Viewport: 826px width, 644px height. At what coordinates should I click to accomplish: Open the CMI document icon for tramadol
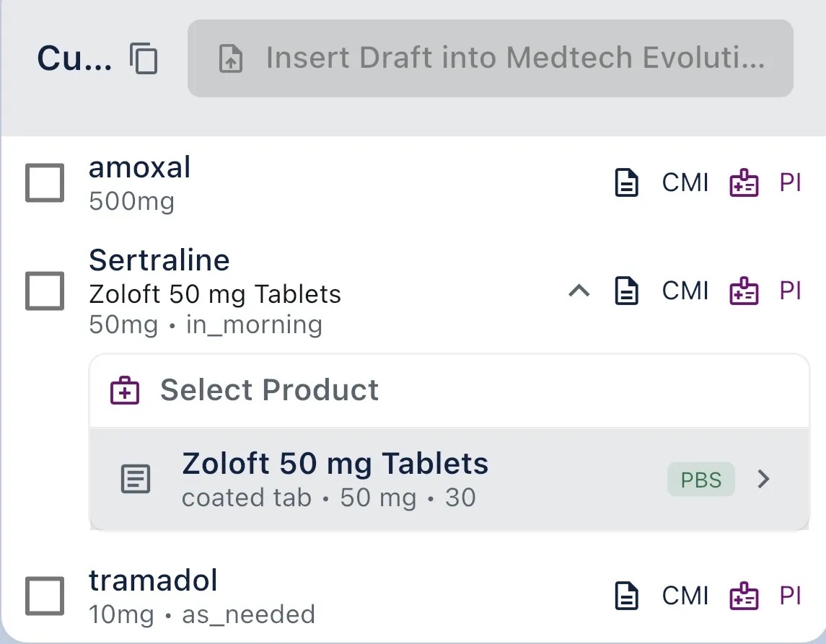[627, 596]
